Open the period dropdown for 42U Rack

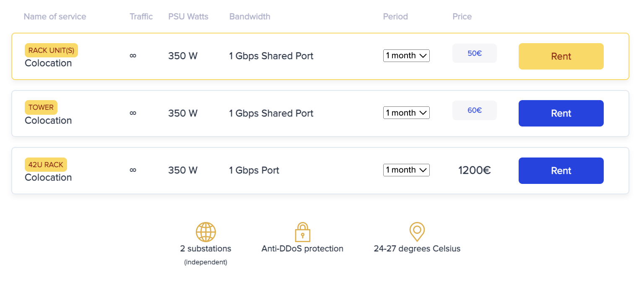406,170
